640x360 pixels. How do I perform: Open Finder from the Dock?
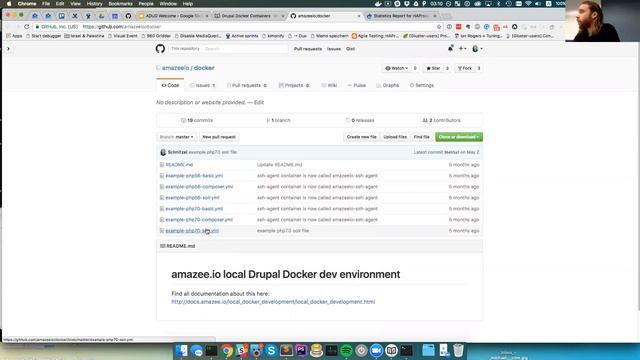click(x=182, y=351)
